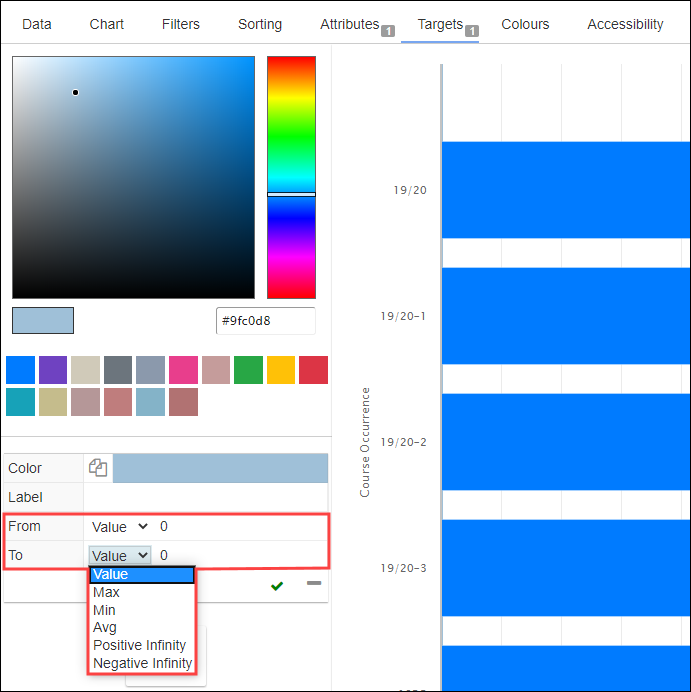Choose Max from the dropdown list
Screen dimensions: 691x692
[106, 593]
